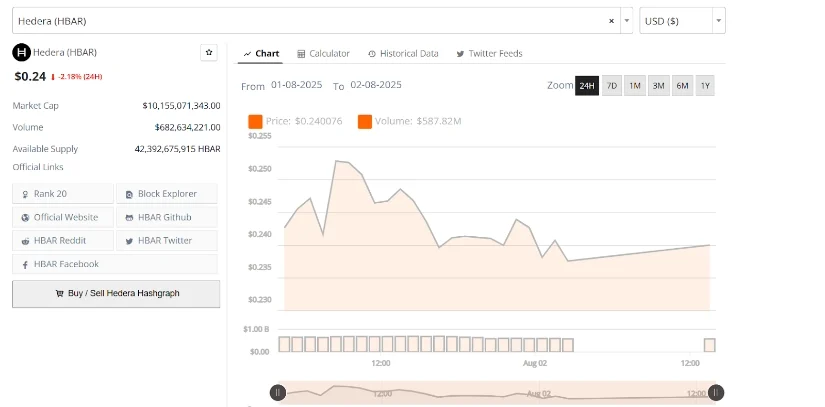825x407 pixels.
Task: Click Buy / Sell Hedera Hashgraph button
Action: [x=116, y=293]
